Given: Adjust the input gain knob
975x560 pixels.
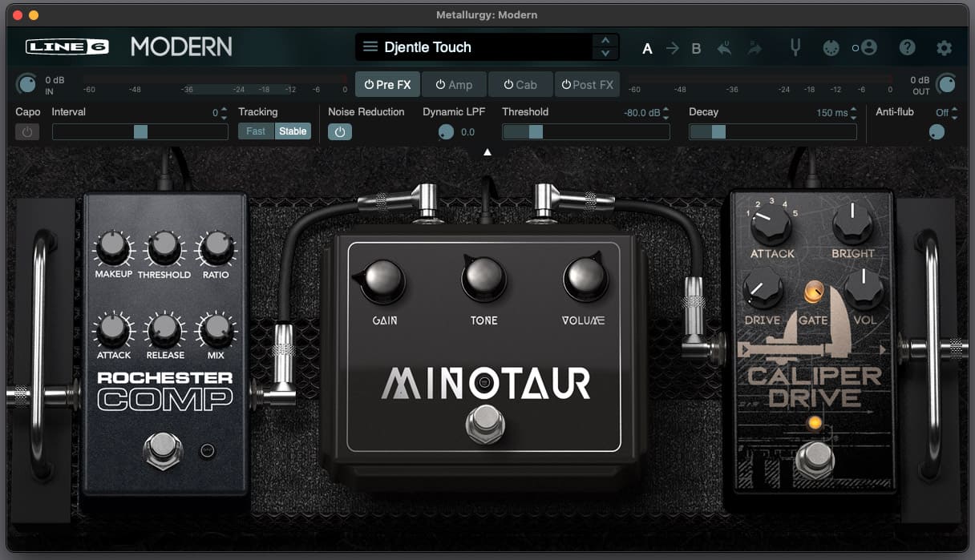Looking at the screenshot, I should (27, 83).
